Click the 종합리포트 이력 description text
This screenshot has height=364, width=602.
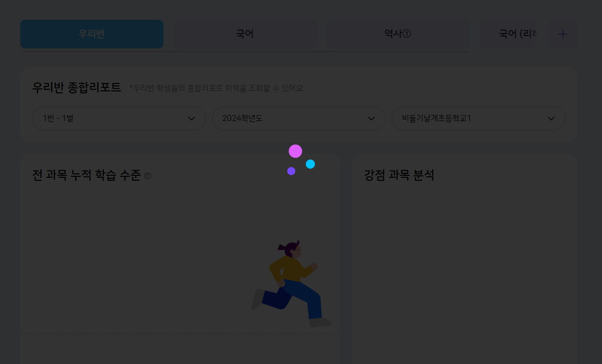(x=217, y=88)
